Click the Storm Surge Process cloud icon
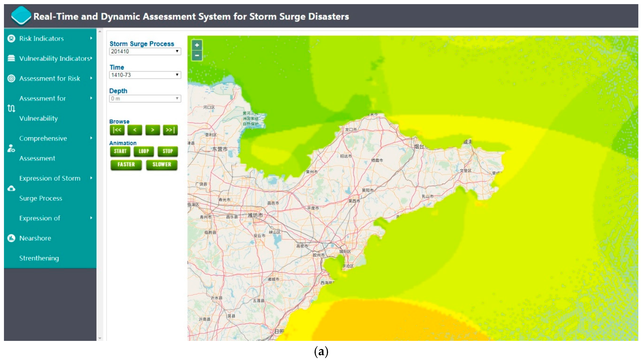Viewport: 644px width, 361px height. pos(11,188)
